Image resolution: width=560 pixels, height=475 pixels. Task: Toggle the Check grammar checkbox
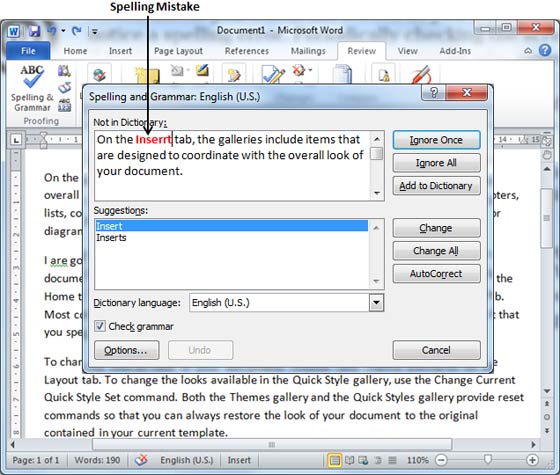[x=100, y=326]
